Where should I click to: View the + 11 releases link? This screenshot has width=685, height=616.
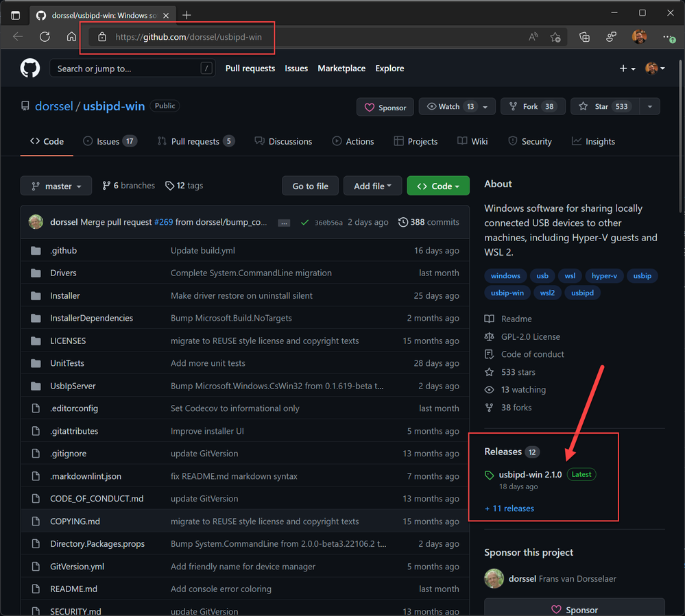509,508
